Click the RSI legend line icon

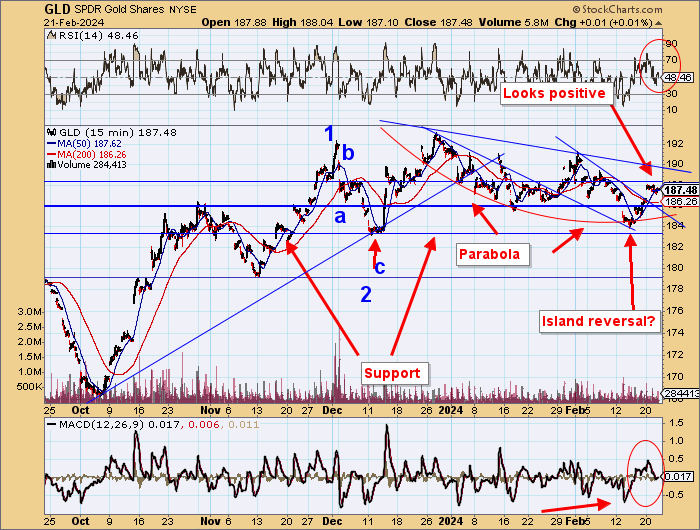52,35
